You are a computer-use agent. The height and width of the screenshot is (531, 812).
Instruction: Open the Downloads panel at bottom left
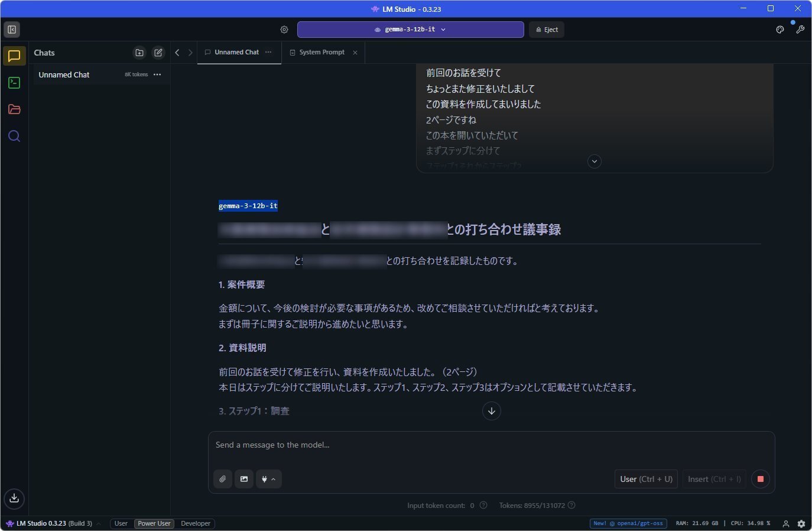point(14,498)
